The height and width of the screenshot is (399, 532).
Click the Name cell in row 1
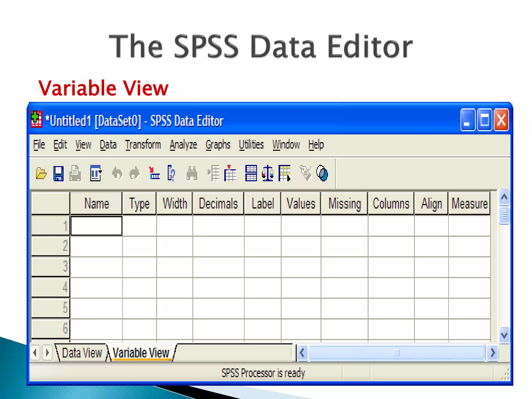coord(96,226)
